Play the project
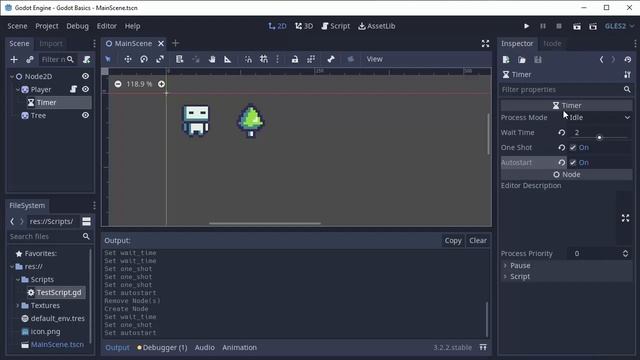 [x=527, y=26]
